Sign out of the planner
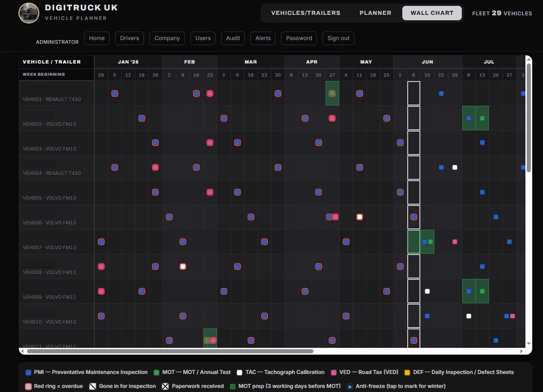 click(338, 38)
